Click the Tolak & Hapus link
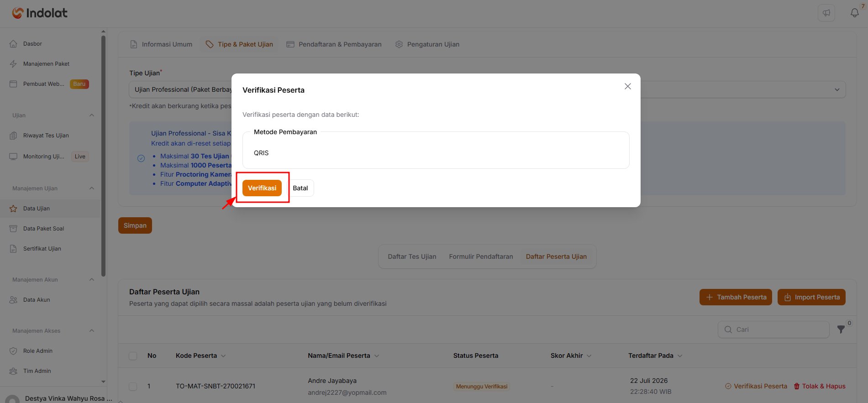 pyautogui.click(x=820, y=386)
